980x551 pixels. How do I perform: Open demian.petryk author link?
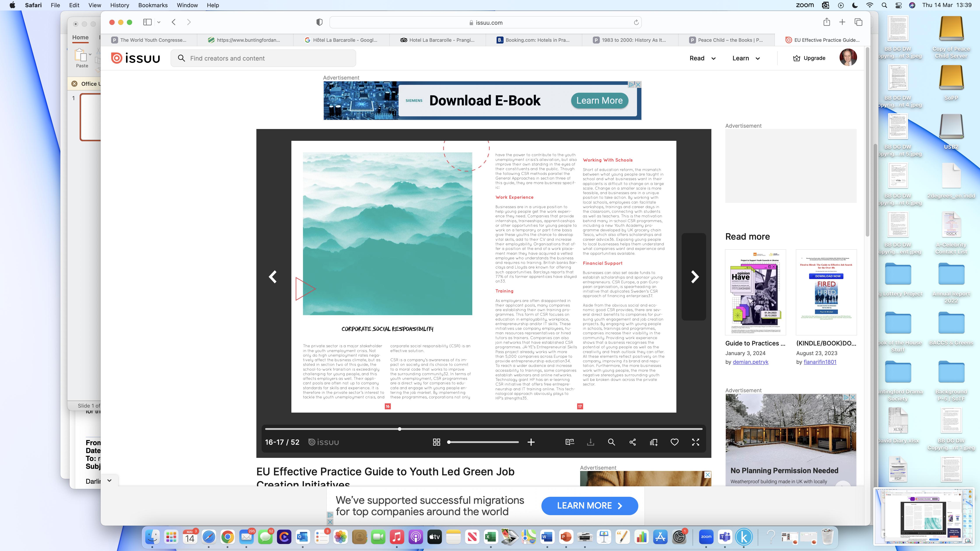(x=750, y=362)
